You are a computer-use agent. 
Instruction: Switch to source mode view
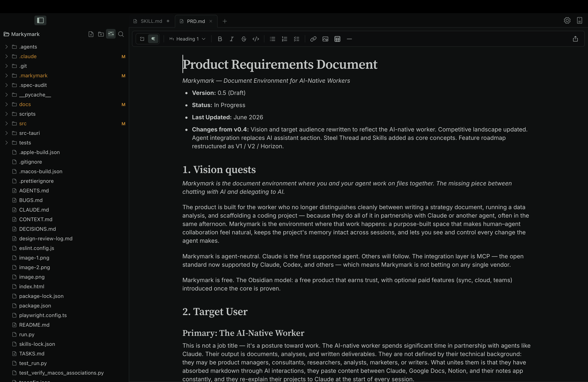click(142, 39)
